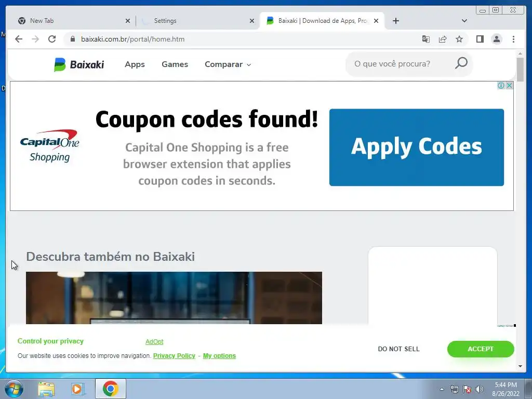
Task: Reload the current page
Action: point(52,39)
